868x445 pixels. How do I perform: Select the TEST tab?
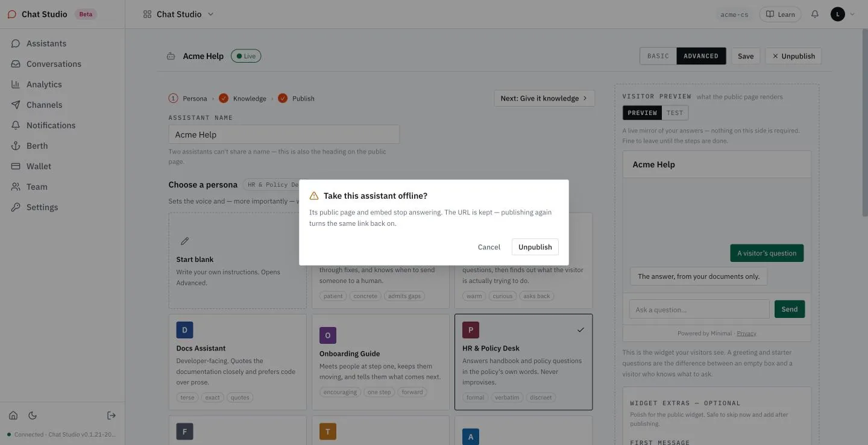(x=675, y=113)
